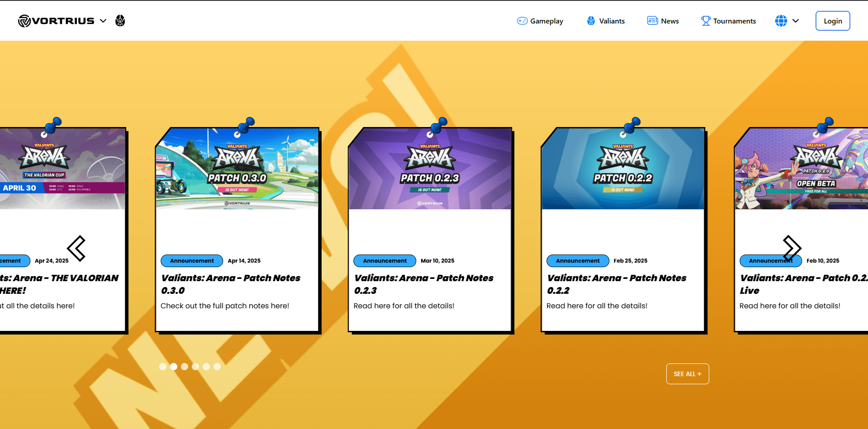The width and height of the screenshot is (868, 429).
Task: Select the first carousel pagination dot
Action: (163, 367)
